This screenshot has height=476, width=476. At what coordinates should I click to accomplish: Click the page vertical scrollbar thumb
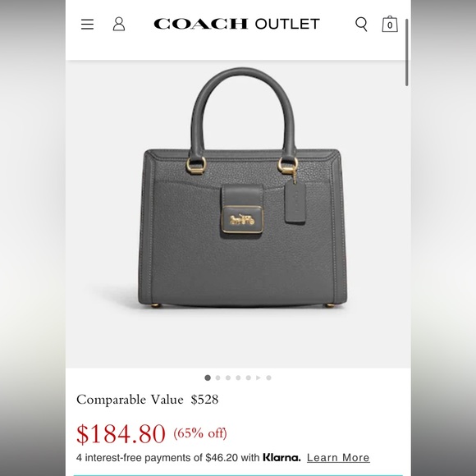(x=406, y=53)
